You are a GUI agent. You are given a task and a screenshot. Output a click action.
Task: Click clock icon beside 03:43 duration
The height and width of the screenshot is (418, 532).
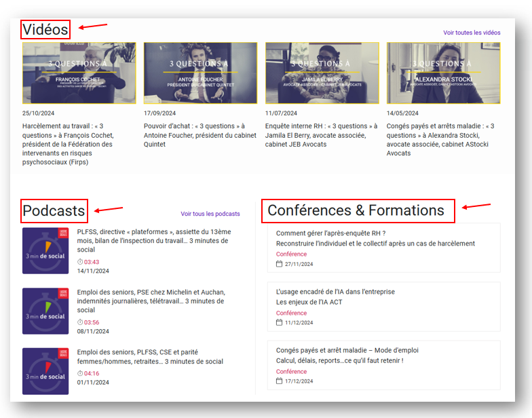80,262
